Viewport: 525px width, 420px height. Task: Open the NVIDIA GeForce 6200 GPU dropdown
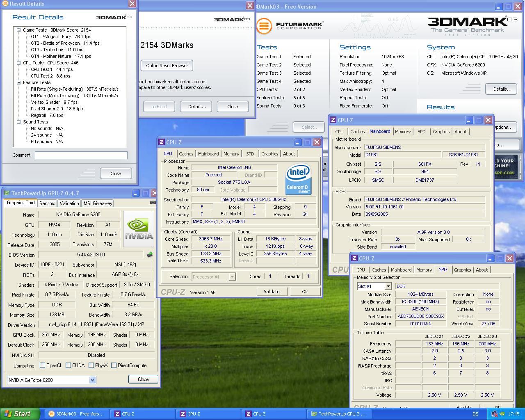pyautogui.click(x=92, y=380)
